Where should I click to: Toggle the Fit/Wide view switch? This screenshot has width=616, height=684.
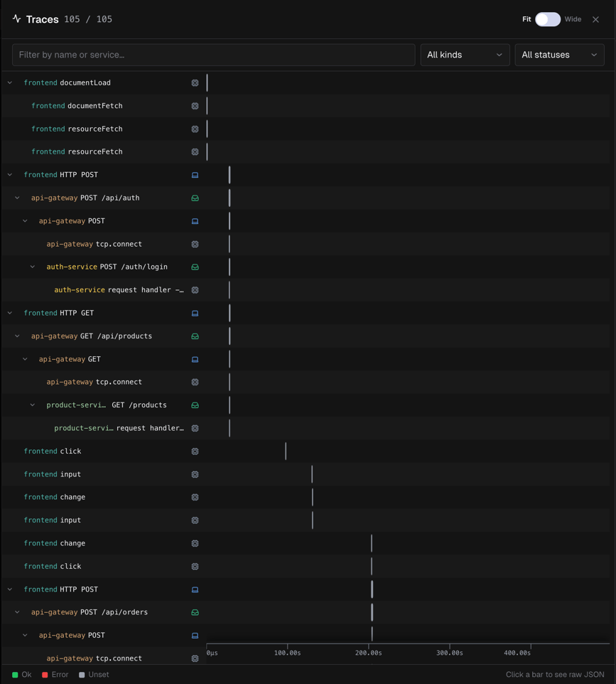(548, 19)
